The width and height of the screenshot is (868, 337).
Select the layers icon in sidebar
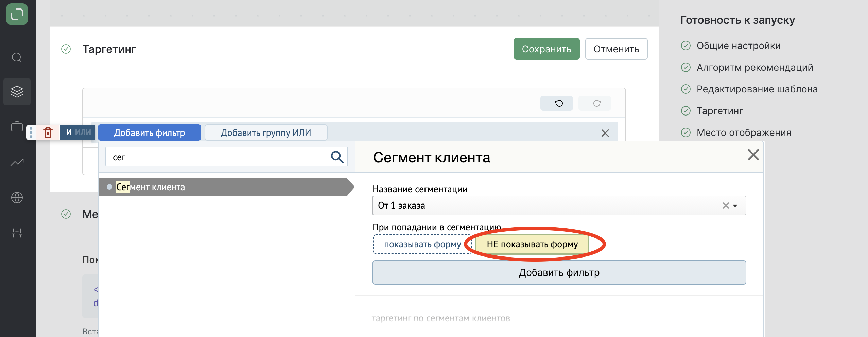[17, 92]
